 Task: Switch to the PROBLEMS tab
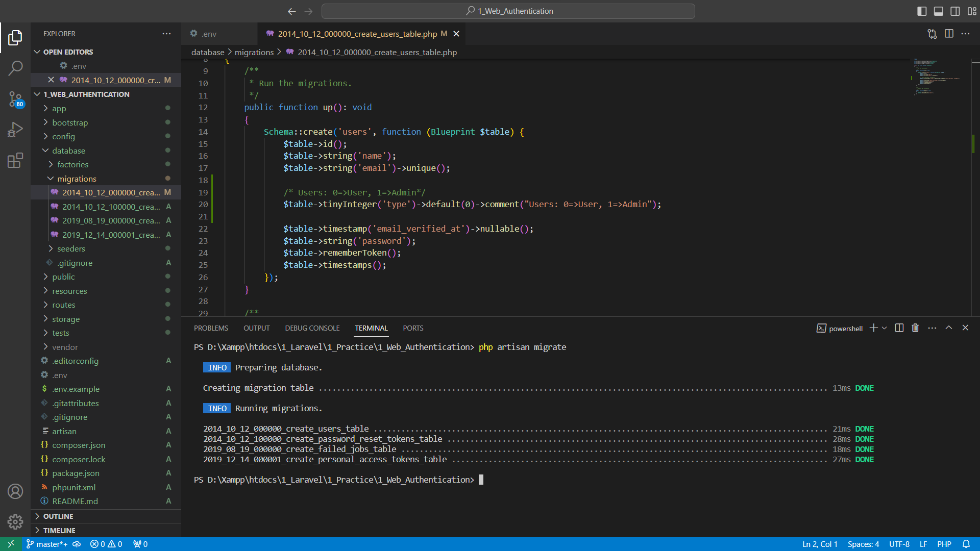point(211,328)
